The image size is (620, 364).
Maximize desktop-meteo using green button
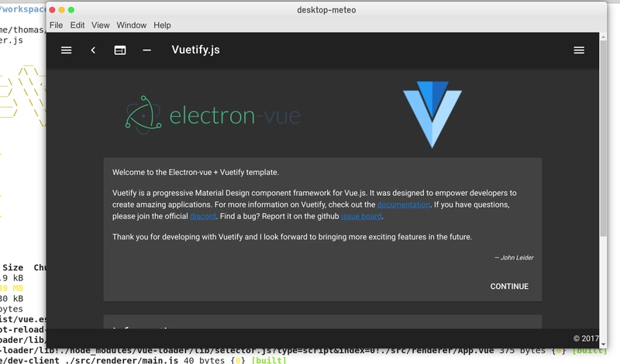pos(71,10)
